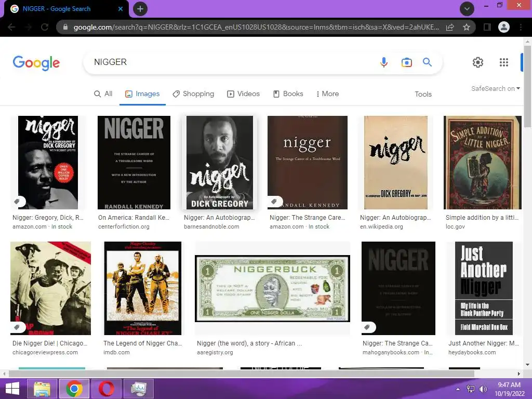
Task: Open Google quick settings gear
Action: (x=478, y=62)
